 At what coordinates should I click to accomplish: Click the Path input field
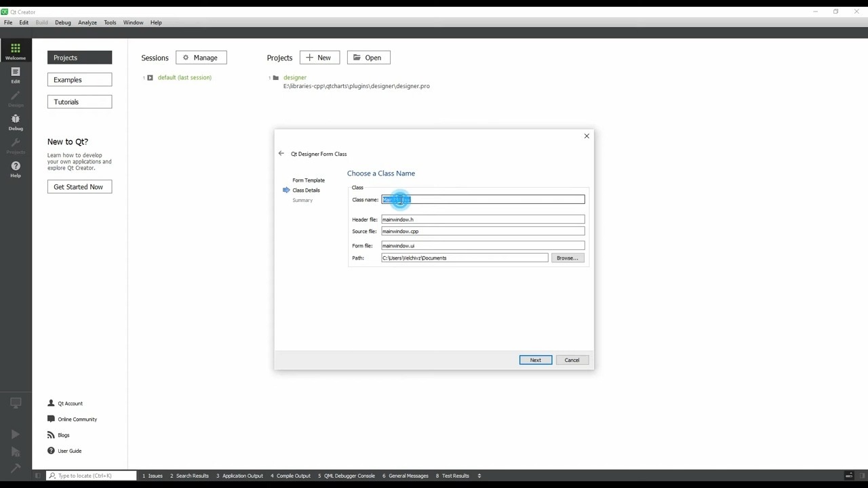pos(465,258)
